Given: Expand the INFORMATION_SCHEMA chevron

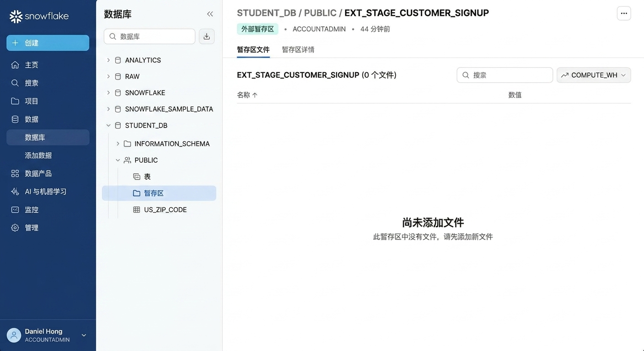Looking at the screenshot, I should 118,144.
